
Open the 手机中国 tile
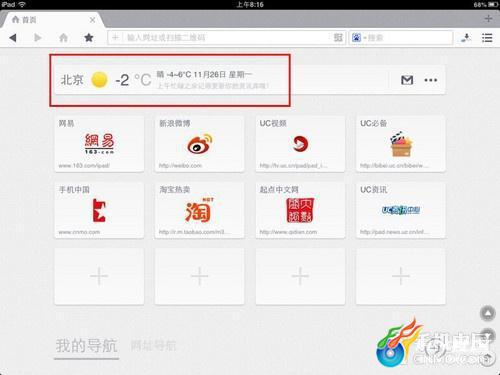coord(99,210)
